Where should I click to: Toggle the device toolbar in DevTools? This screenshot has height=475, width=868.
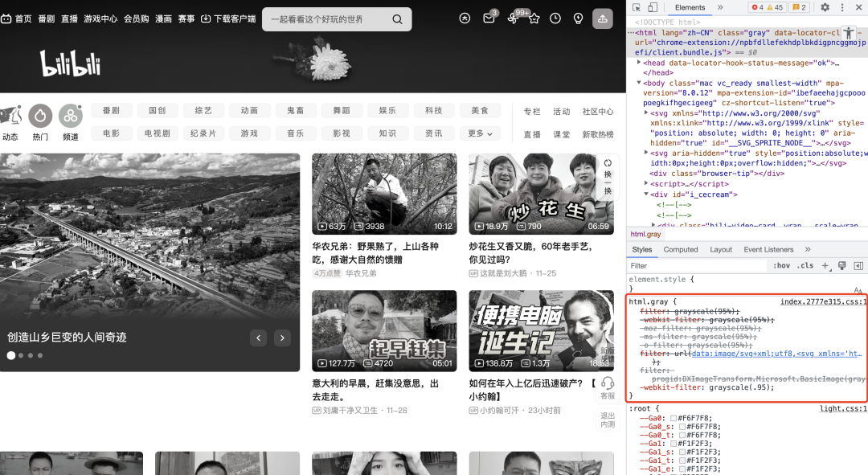(653, 7)
